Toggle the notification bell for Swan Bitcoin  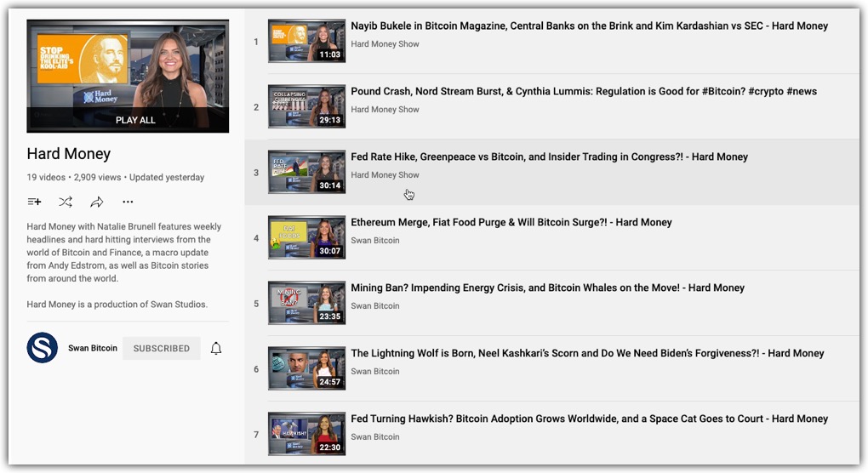[x=216, y=349]
